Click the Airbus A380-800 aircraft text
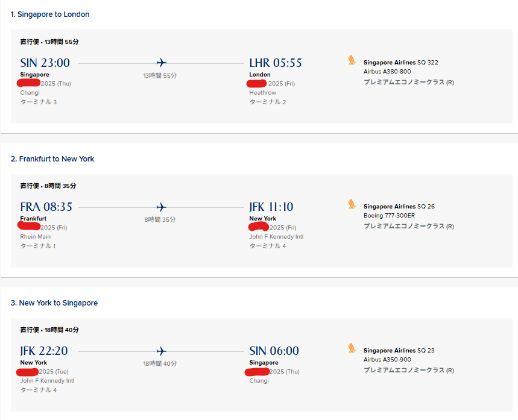 tap(387, 71)
